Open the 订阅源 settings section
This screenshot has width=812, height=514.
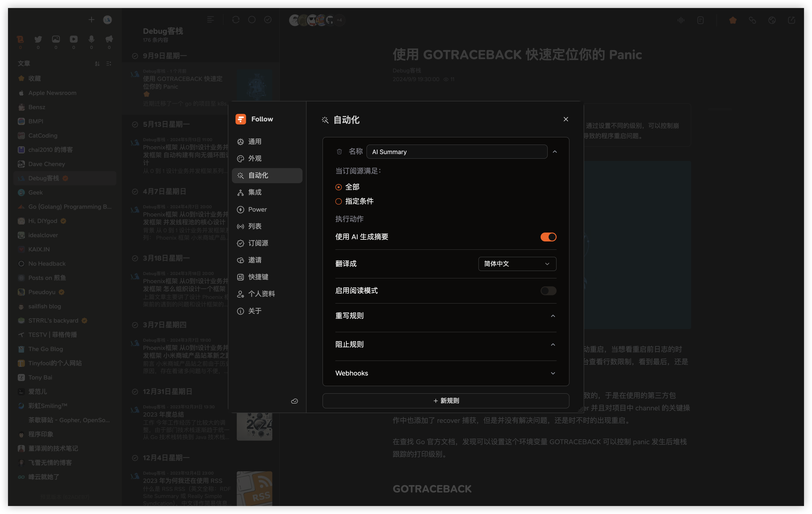(x=258, y=243)
